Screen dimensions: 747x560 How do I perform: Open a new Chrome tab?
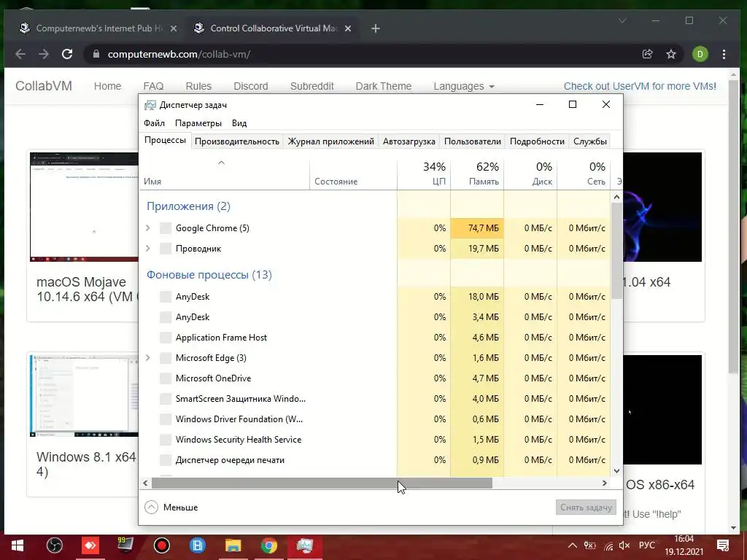click(376, 28)
